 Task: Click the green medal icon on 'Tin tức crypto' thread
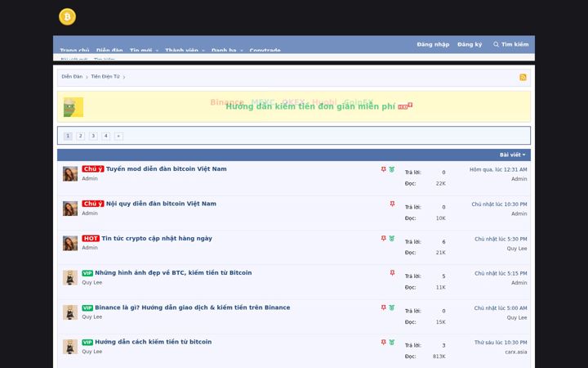[x=392, y=239]
